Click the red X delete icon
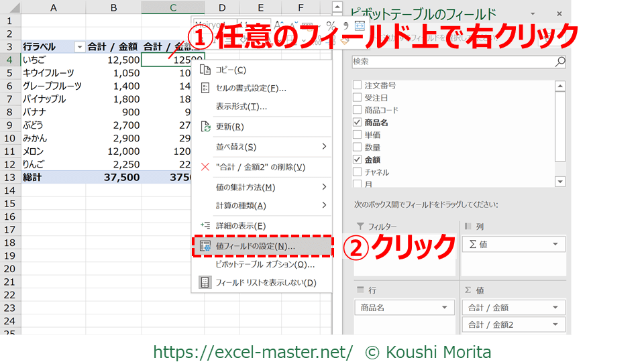This screenshot has height=362, width=644. (x=205, y=167)
